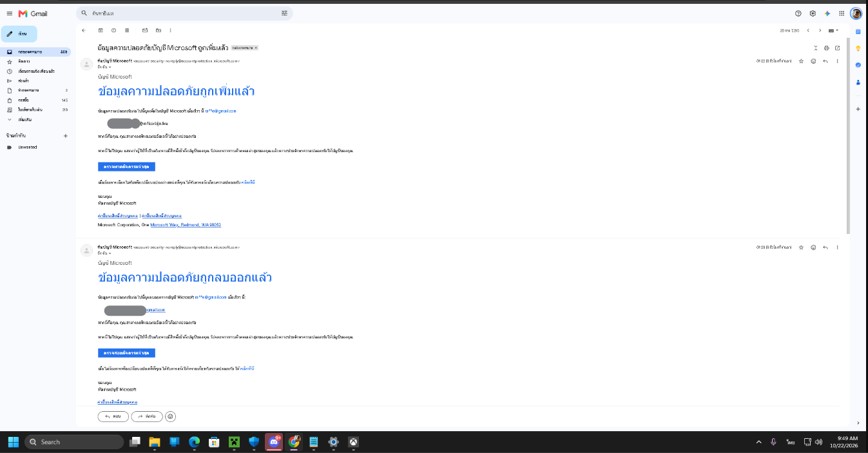868x453 pixels.
Task: Expand the more labels chevron in the sidebar
Action: (10, 120)
